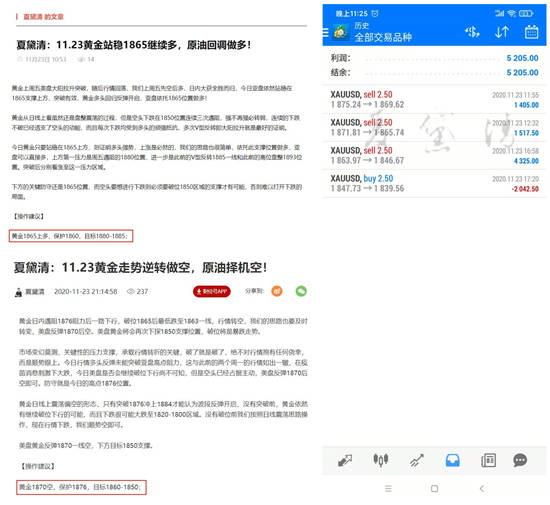Open the News tab in the bottom bar
The image size is (550, 505).
pyautogui.click(x=488, y=460)
